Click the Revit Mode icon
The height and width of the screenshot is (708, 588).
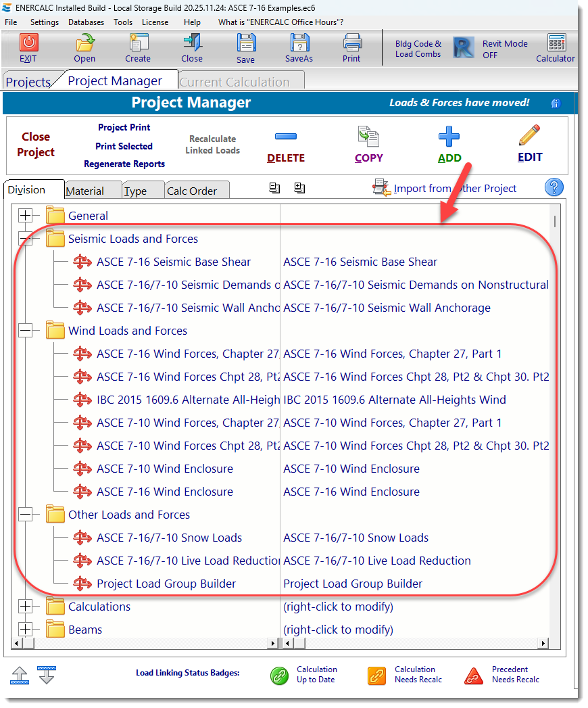tap(464, 48)
